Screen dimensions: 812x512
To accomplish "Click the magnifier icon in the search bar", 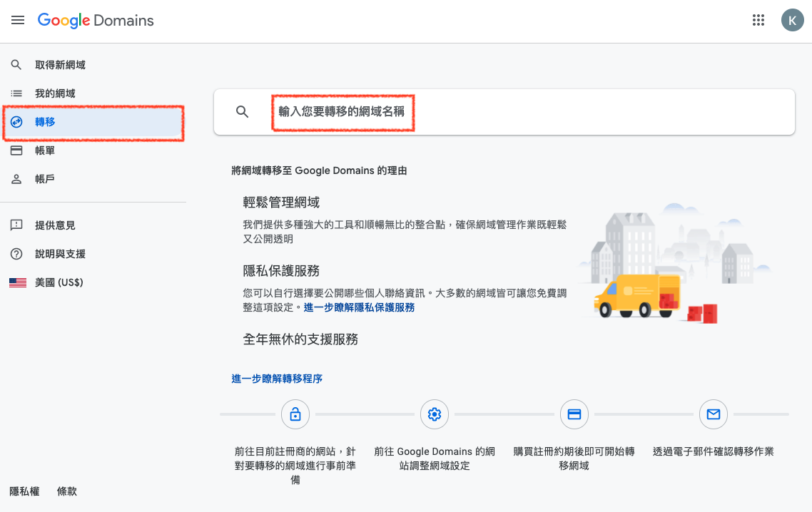I will pos(242,111).
